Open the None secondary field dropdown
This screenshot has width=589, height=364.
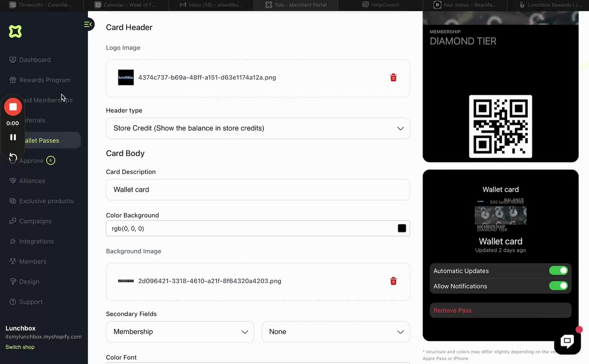[x=335, y=332]
